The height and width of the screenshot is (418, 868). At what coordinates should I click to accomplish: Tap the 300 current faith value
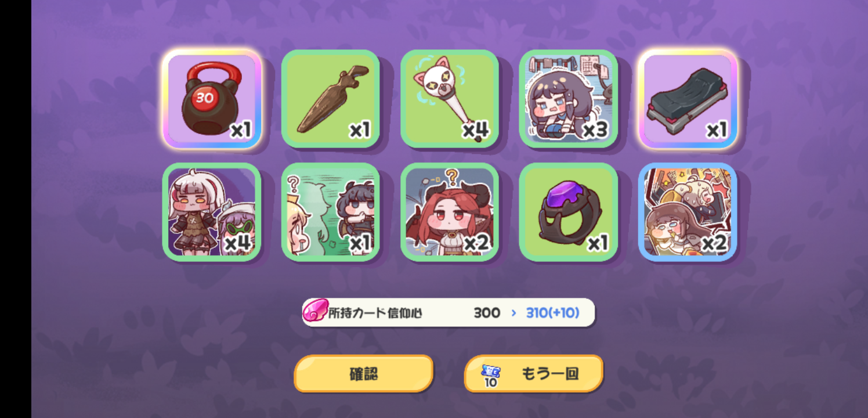coord(487,313)
